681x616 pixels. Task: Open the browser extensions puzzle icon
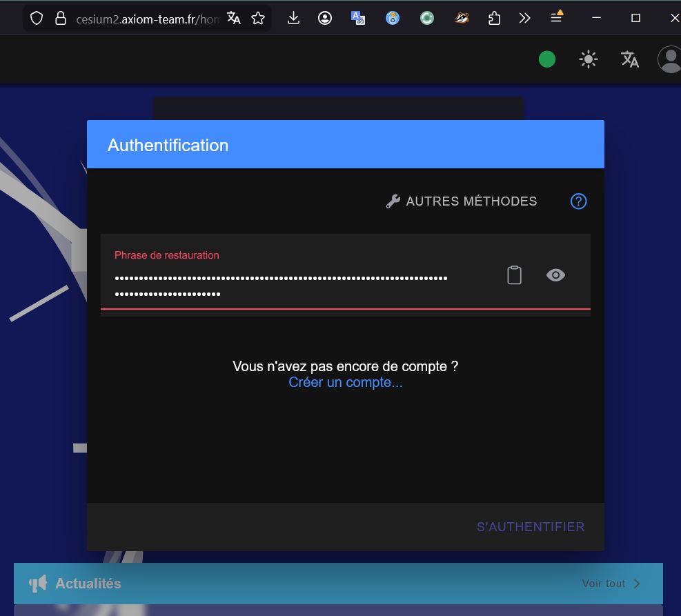(x=494, y=18)
